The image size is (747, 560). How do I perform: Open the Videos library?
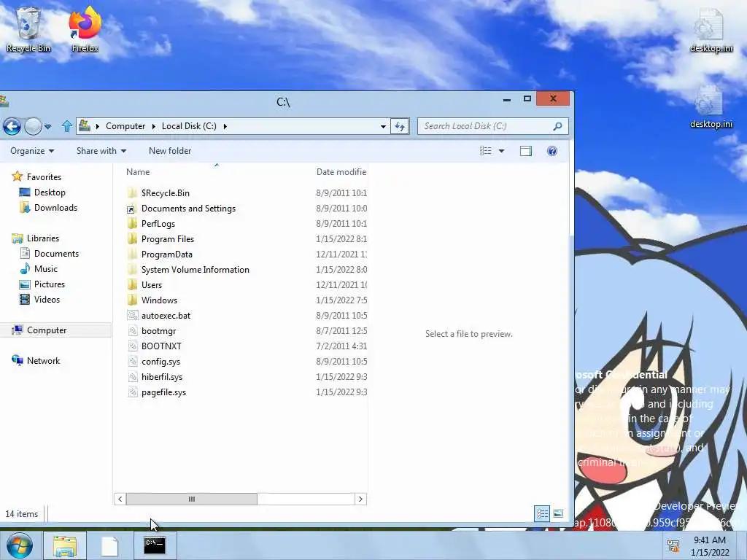pyautogui.click(x=47, y=300)
